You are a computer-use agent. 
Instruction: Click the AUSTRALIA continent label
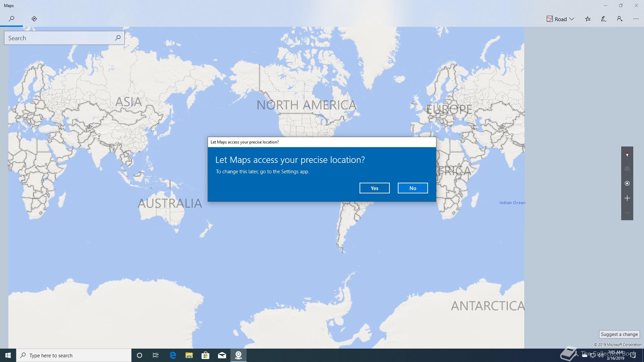point(170,203)
